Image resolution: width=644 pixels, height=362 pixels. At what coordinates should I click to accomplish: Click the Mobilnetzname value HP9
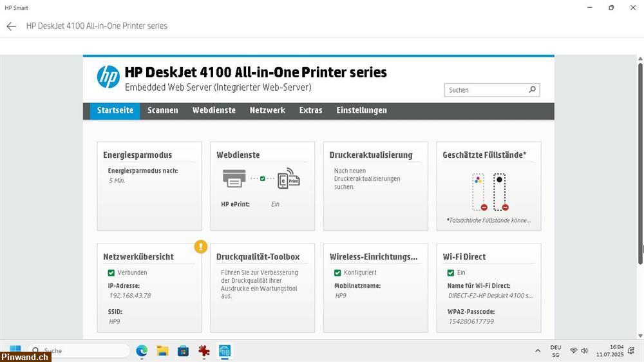[x=341, y=296]
